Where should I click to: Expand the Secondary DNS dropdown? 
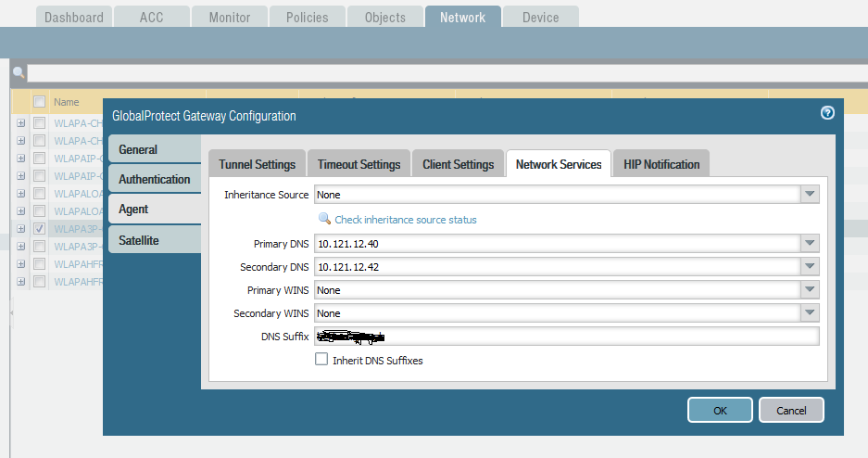(810, 266)
